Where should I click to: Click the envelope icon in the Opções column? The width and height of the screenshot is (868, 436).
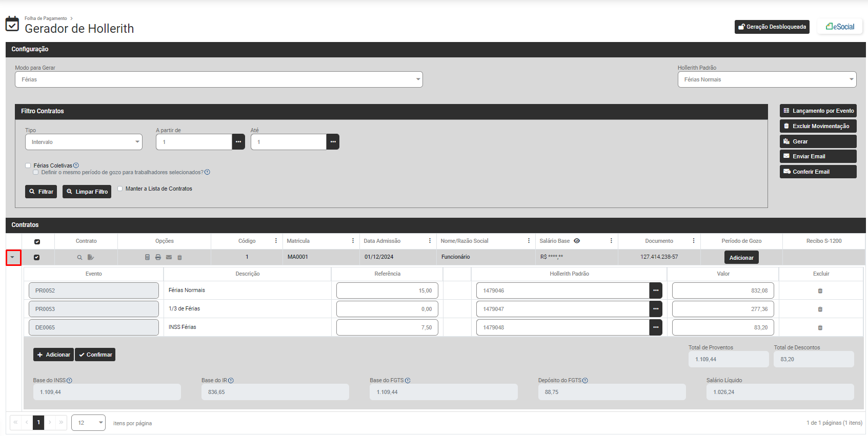pos(169,257)
